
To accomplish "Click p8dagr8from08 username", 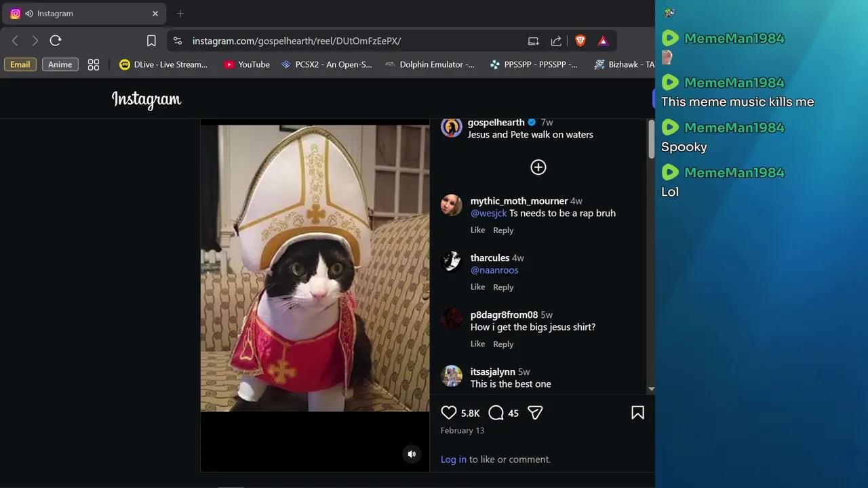I will [x=504, y=315].
